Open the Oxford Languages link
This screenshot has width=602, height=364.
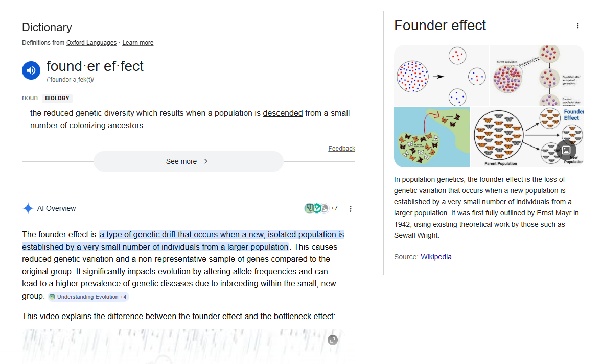coord(91,43)
